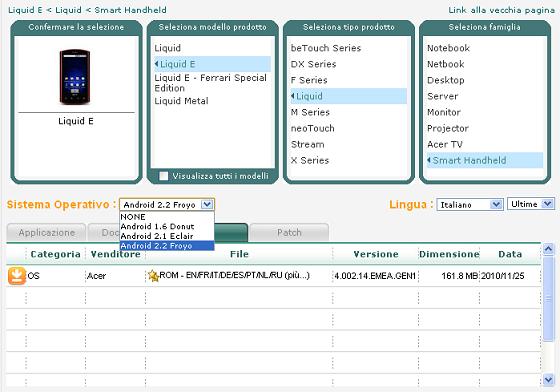This screenshot has width=560, height=392.
Task: Select highlighted Liquid product type
Action: (x=349, y=96)
